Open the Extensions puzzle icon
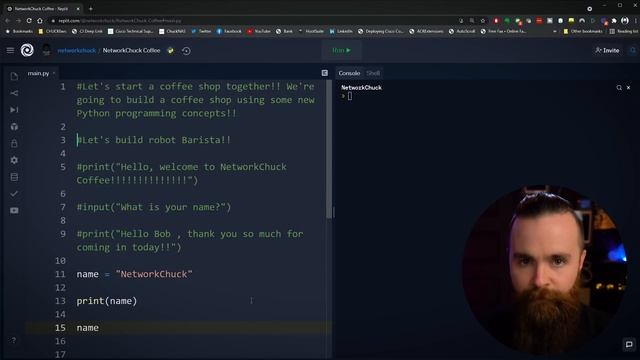This screenshot has height=360, width=640. [614, 20]
